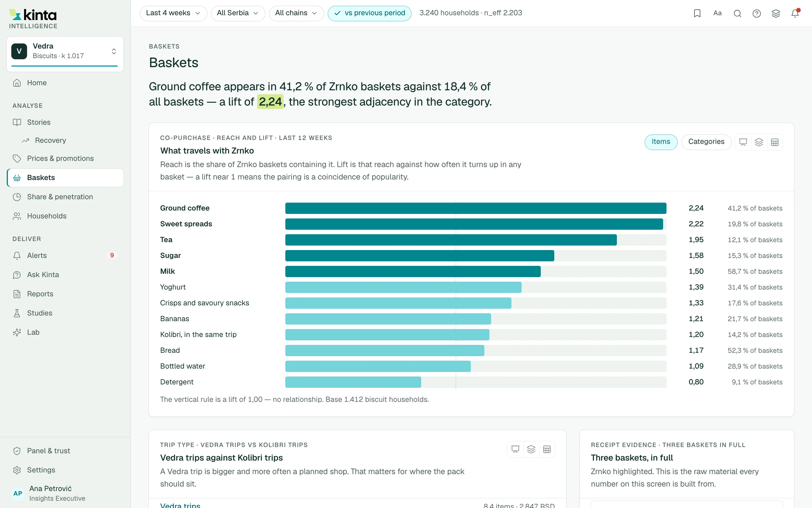Click the 'Vedra trips' link
Viewport: 812px width, 508px height.
point(180,505)
